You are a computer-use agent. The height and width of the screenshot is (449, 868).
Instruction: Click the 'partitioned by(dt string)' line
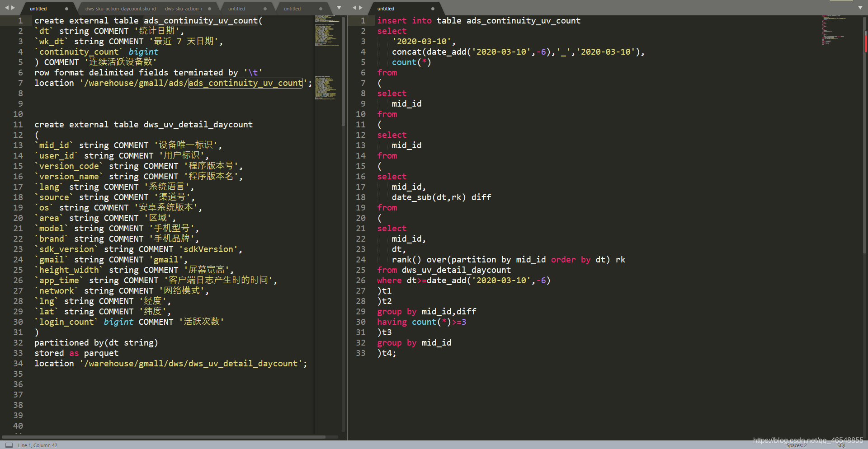click(x=96, y=343)
